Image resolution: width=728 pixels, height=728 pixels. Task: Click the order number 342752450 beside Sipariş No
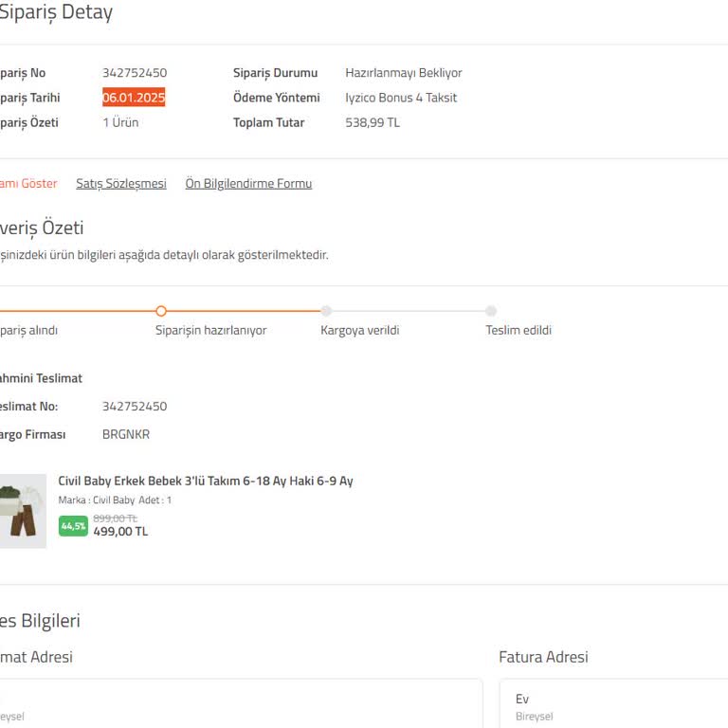pos(135,73)
